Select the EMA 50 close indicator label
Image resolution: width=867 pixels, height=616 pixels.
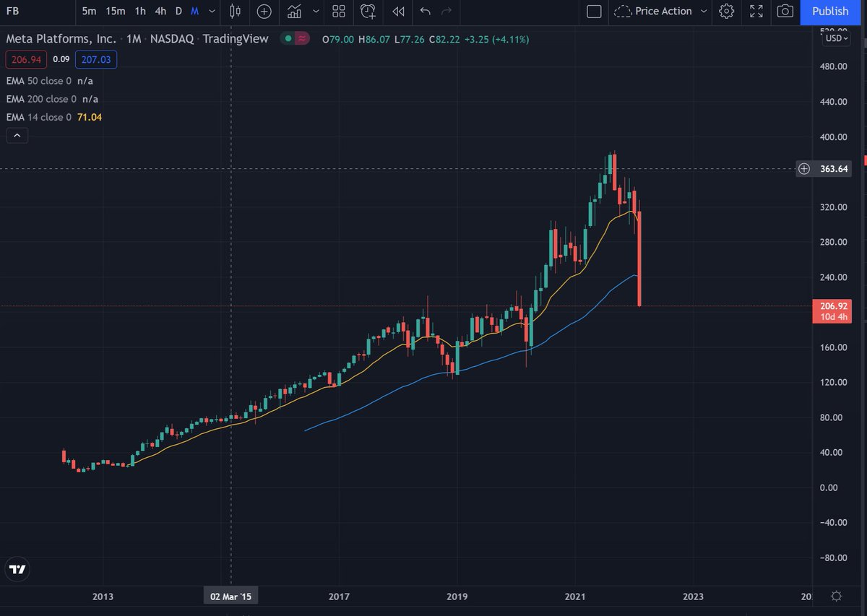click(38, 82)
